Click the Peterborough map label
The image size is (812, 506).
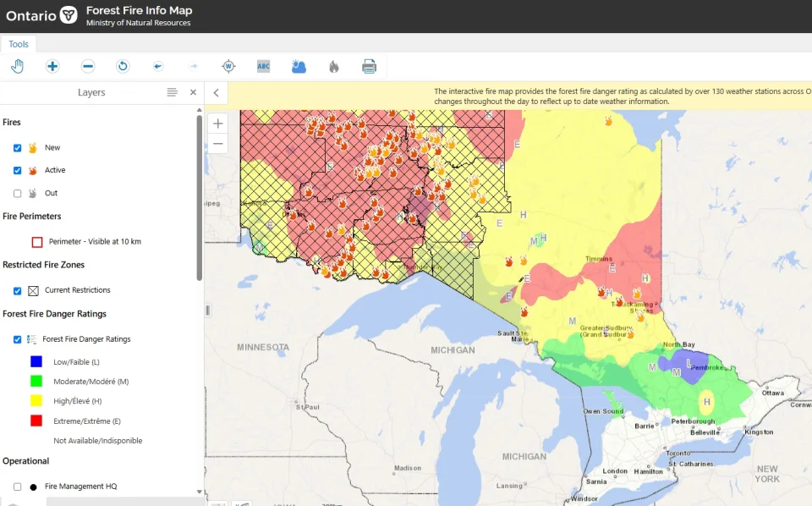click(x=693, y=421)
